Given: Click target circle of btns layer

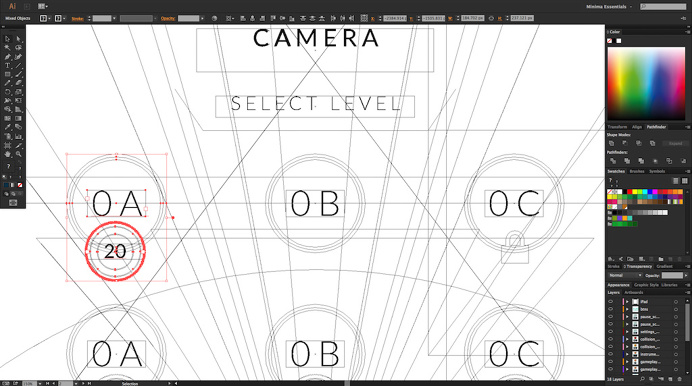Looking at the screenshot, I should pos(676,309).
